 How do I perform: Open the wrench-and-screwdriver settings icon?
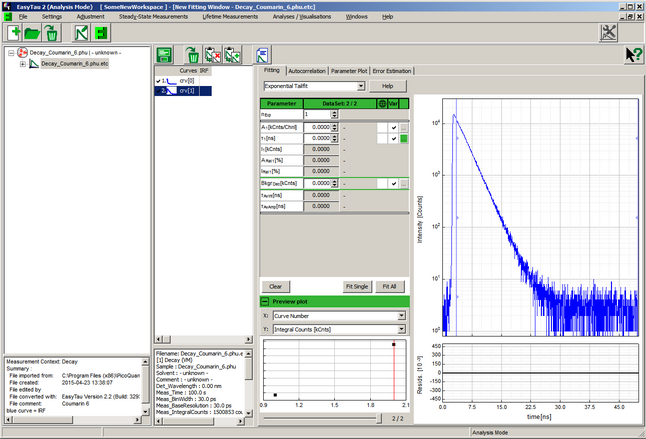(x=608, y=33)
